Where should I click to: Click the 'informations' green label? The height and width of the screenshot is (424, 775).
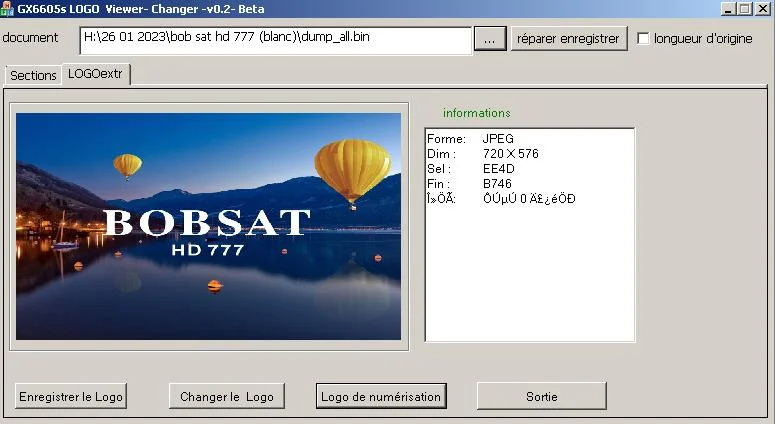point(477,113)
